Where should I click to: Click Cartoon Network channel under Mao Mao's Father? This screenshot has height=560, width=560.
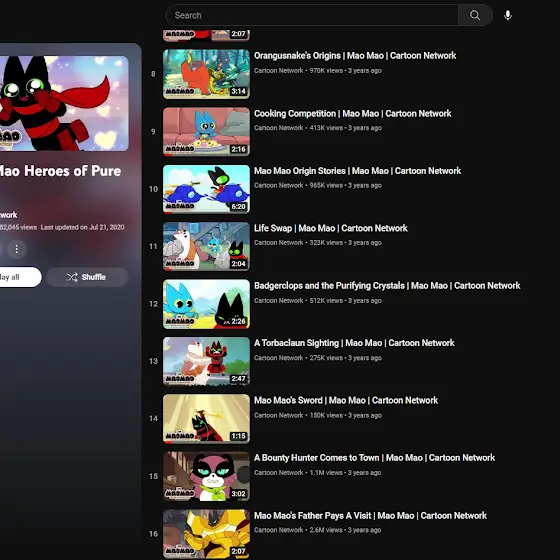(279, 530)
